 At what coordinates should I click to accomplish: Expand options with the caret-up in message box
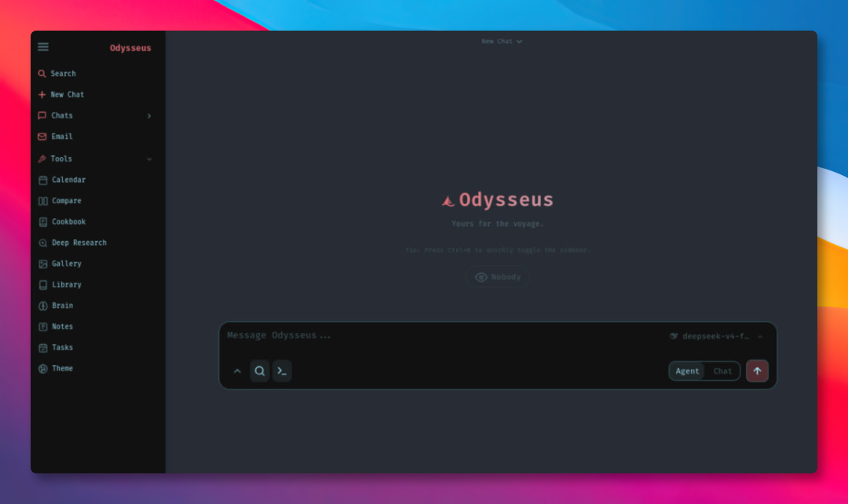[237, 371]
